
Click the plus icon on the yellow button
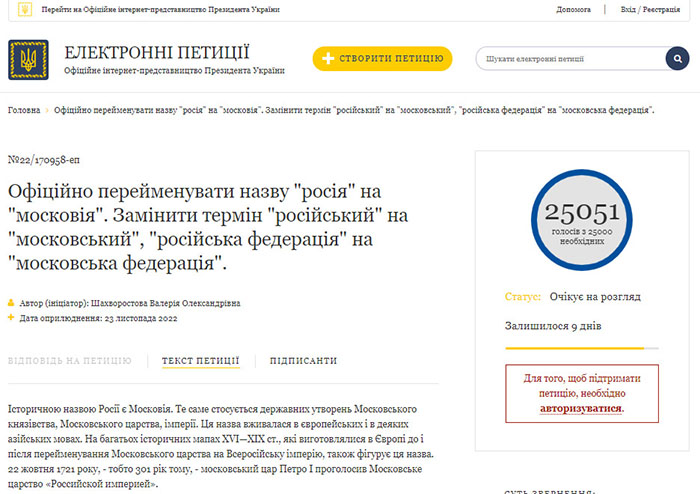(x=328, y=59)
